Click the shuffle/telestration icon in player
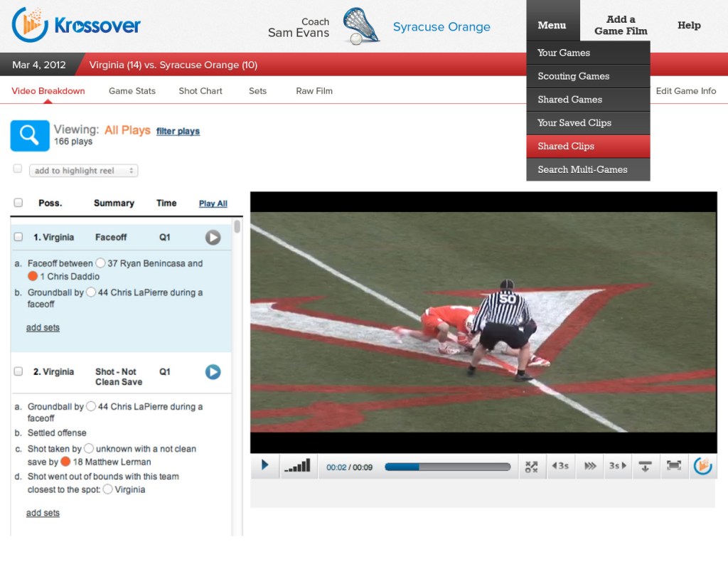Image resolution: width=728 pixels, height=584 pixels. click(531, 466)
